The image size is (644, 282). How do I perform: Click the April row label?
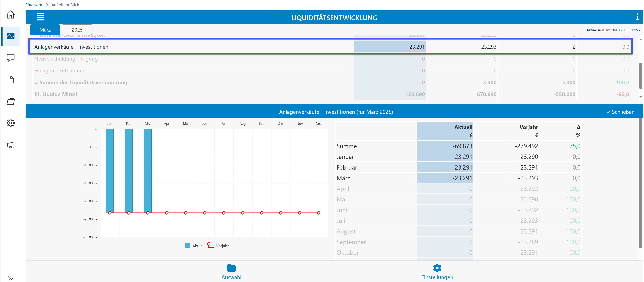click(x=342, y=189)
